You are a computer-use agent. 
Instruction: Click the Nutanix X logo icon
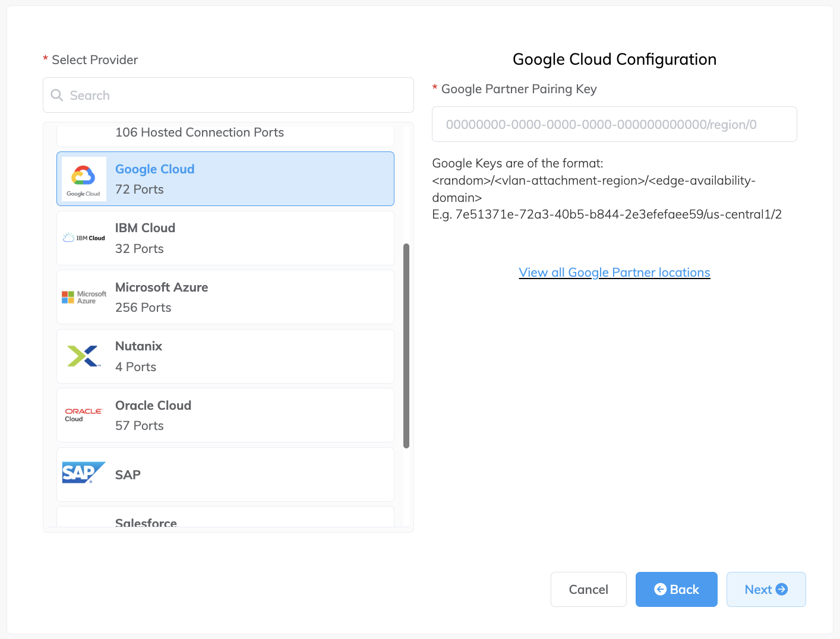(84, 356)
